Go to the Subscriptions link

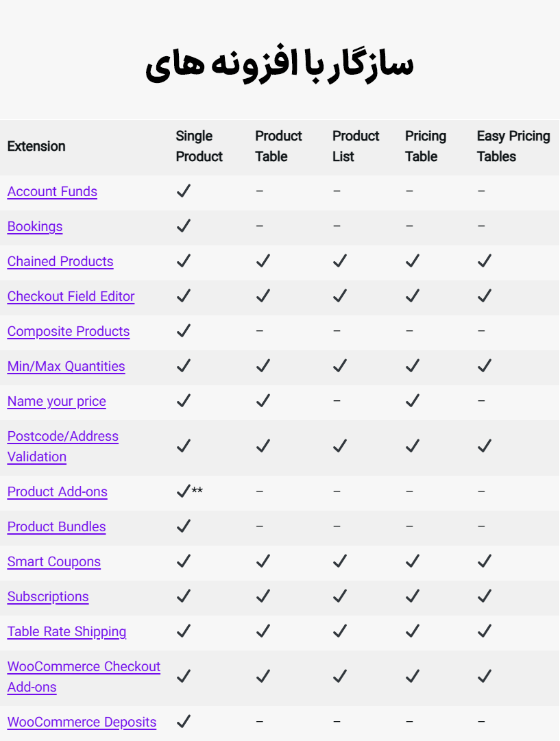coord(48,597)
